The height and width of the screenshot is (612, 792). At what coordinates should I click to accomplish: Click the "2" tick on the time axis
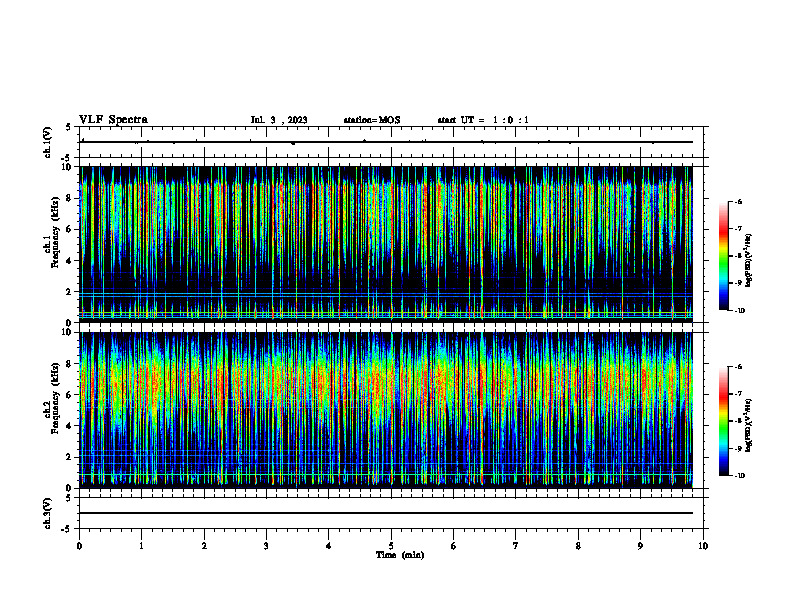[x=204, y=546]
